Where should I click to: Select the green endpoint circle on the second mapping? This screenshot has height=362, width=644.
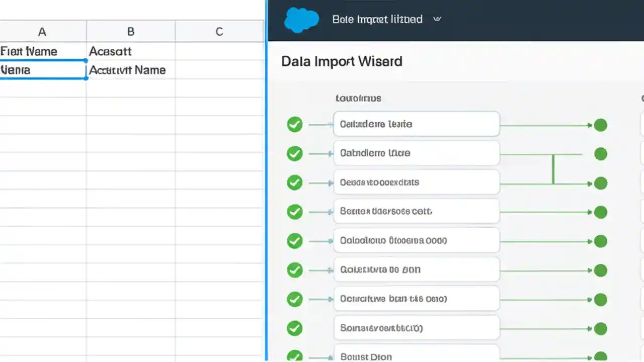[x=601, y=154]
